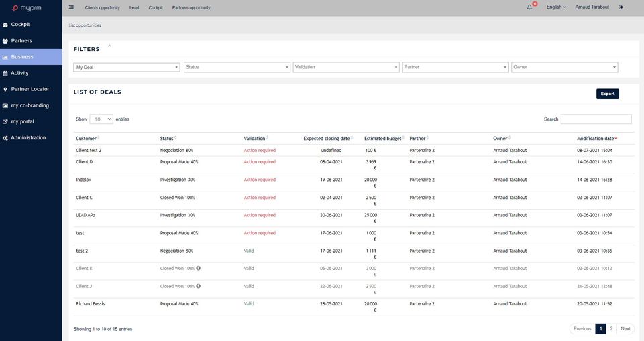Viewport: 644px width, 341px height.
Task: Open the English language selector
Action: pyautogui.click(x=555, y=7)
